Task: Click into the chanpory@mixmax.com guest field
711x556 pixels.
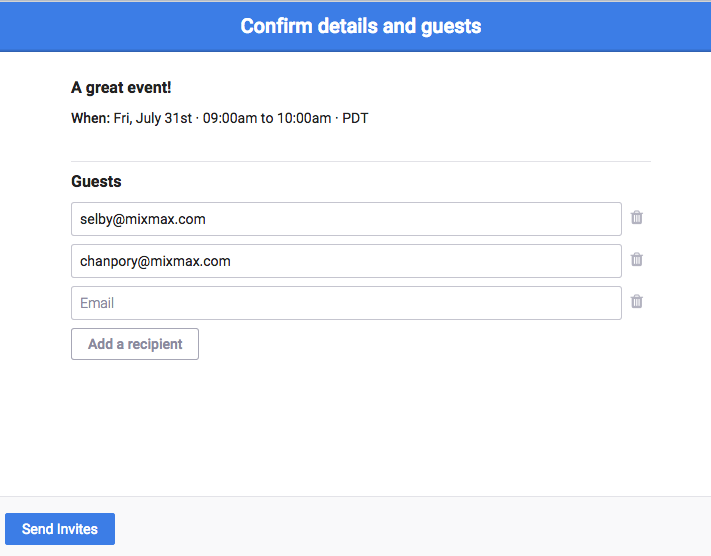Action: 346,261
